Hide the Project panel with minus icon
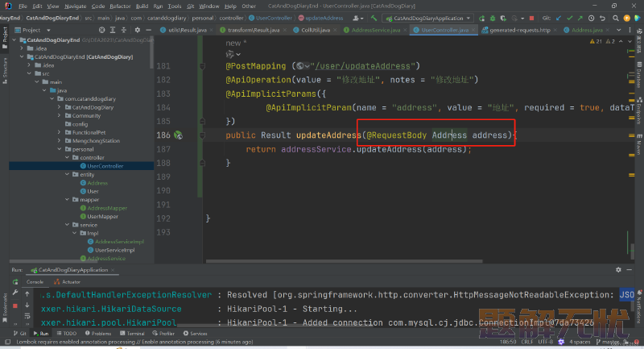 pyautogui.click(x=148, y=30)
